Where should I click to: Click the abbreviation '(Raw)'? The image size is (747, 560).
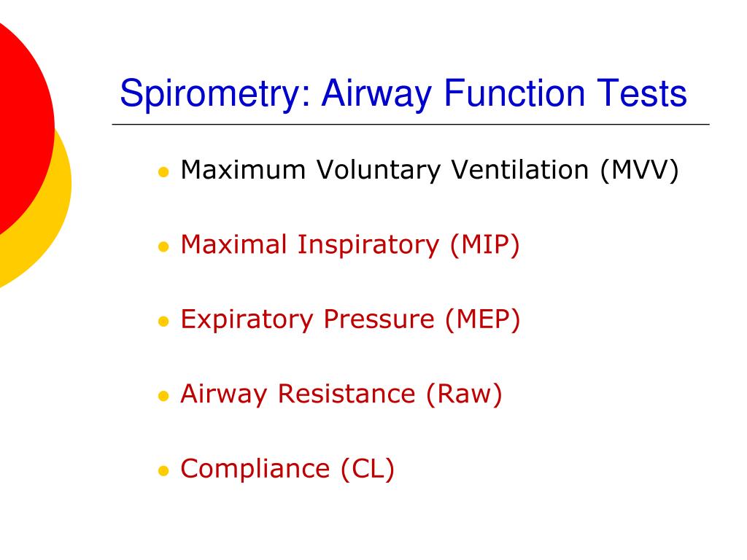464,394
